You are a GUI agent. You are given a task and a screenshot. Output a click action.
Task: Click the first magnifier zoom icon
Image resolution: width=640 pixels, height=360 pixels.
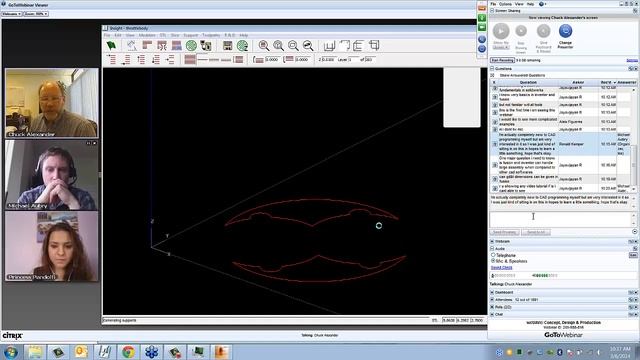pos(264,45)
